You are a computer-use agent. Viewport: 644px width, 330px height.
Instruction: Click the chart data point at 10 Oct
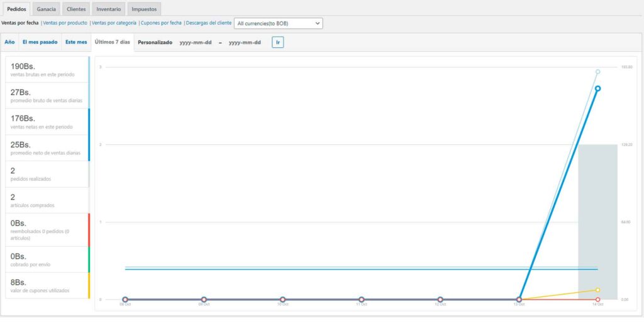click(282, 300)
